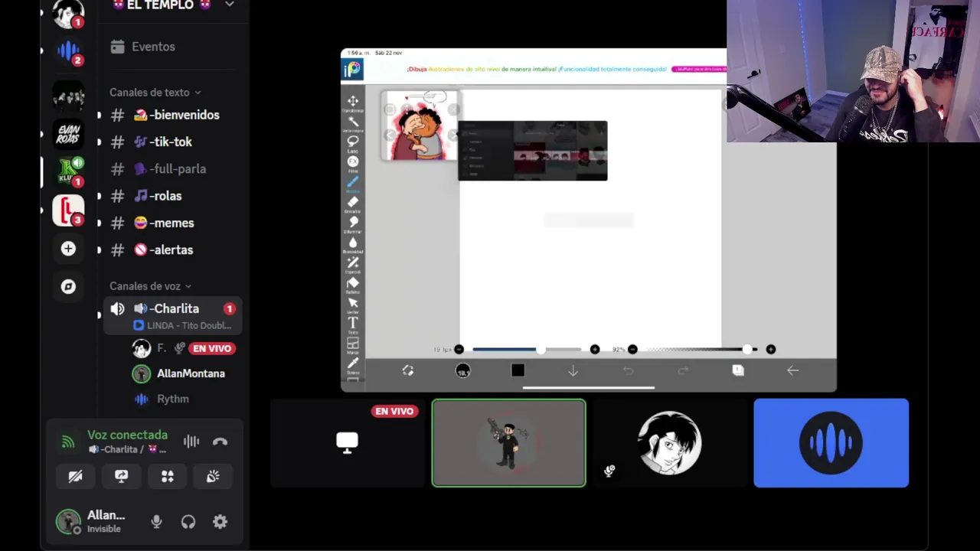Click the reference image thumbnail

[420, 126]
